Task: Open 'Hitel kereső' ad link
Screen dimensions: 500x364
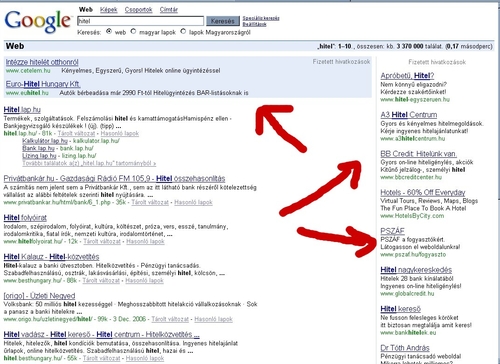Action: 401,309
